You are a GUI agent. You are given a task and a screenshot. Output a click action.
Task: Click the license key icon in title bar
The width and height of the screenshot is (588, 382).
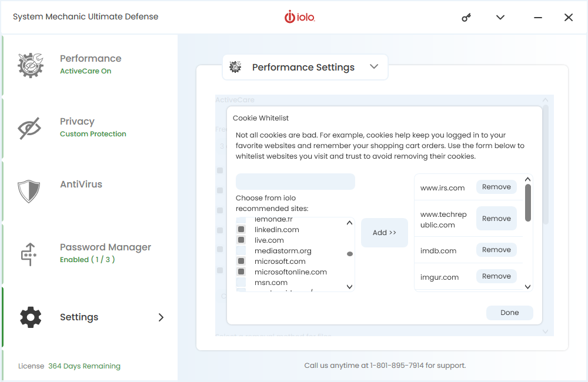[466, 17]
